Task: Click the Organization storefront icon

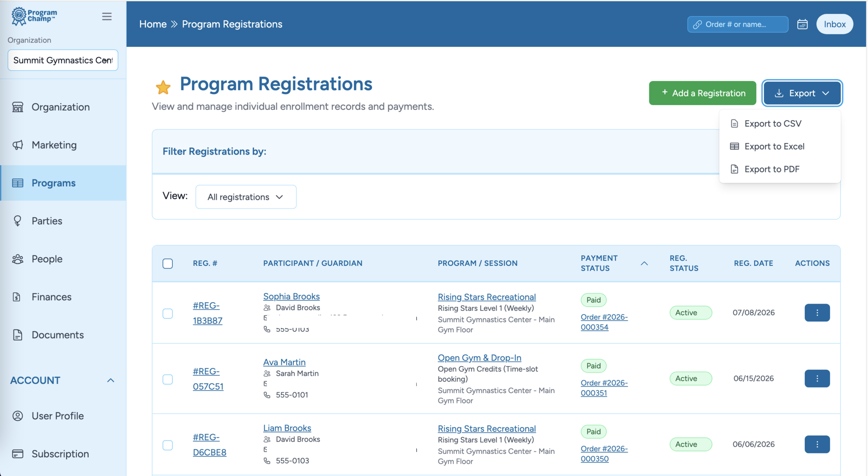Action: pos(18,107)
